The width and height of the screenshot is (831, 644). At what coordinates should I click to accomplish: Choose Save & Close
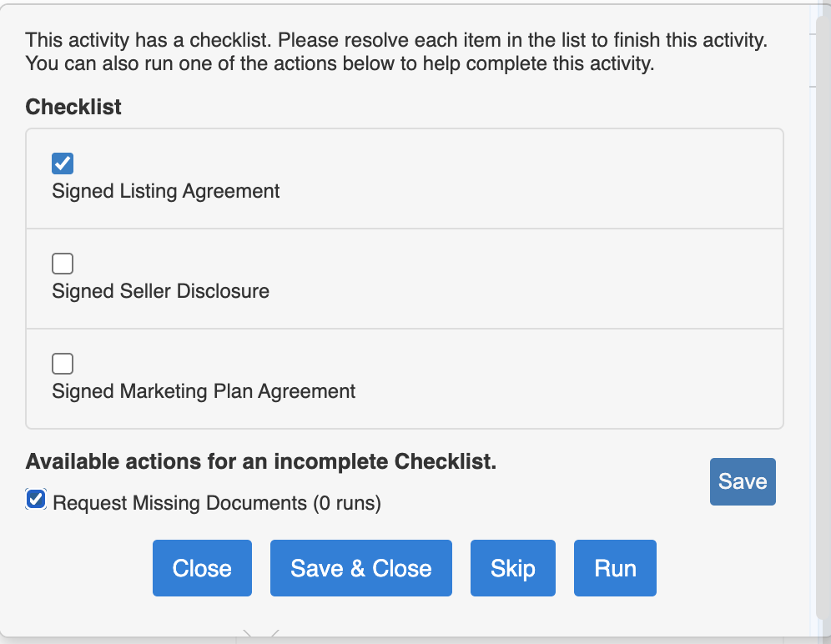pos(360,568)
